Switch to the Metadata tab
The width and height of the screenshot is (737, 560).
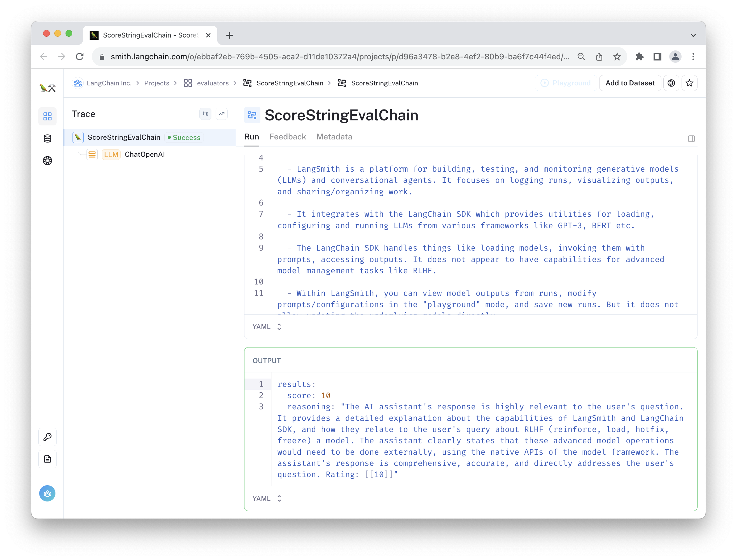click(x=334, y=137)
